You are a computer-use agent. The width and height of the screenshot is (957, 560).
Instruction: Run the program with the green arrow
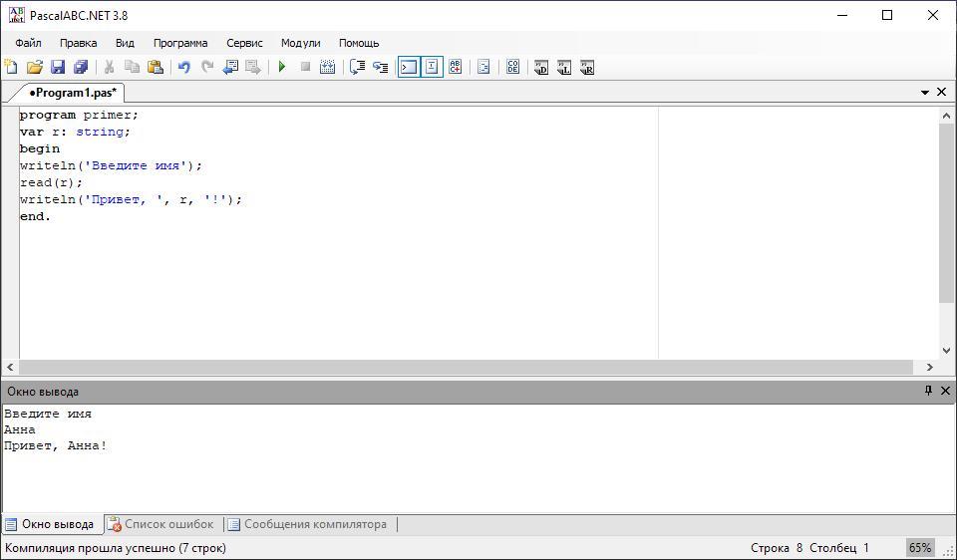pyautogui.click(x=282, y=67)
